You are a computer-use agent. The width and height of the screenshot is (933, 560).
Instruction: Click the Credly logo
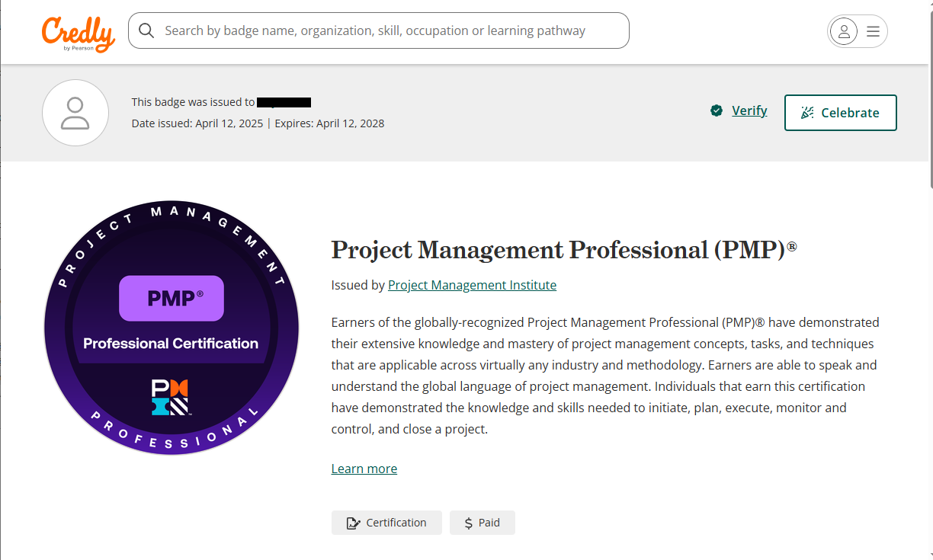click(x=79, y=34)
